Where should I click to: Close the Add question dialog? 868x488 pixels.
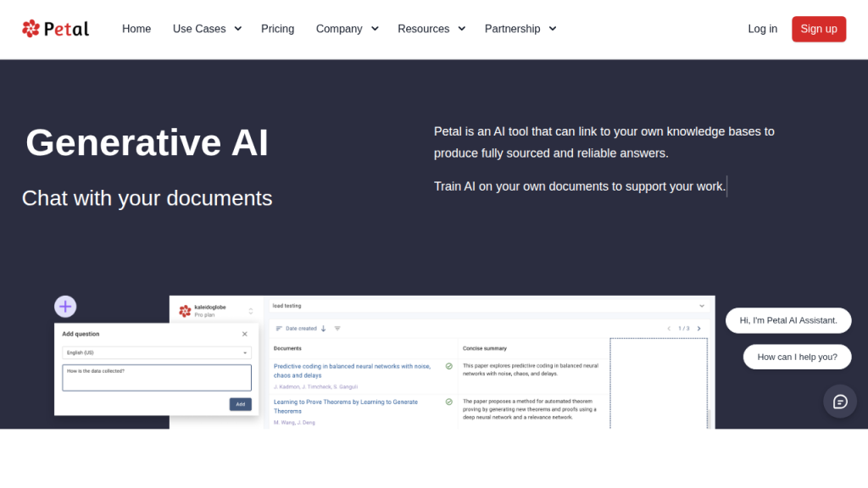(x=245, y=334)
